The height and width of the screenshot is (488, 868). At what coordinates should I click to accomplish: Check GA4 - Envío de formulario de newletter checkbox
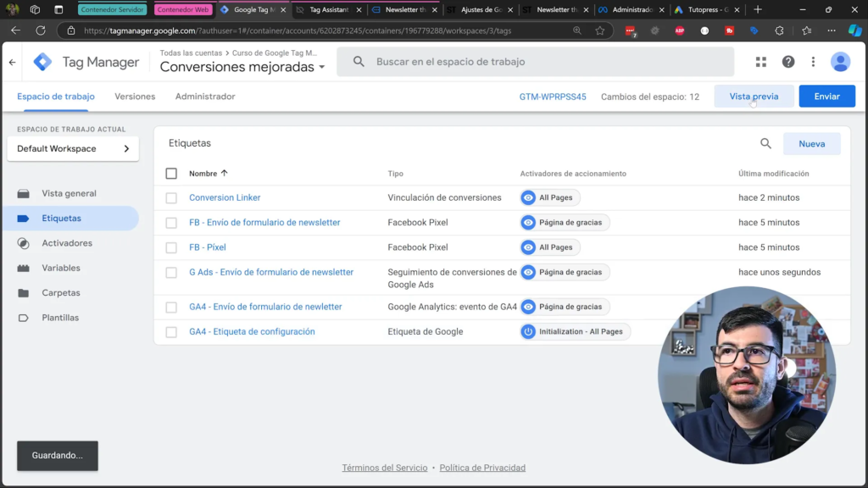tap(171, 307)
